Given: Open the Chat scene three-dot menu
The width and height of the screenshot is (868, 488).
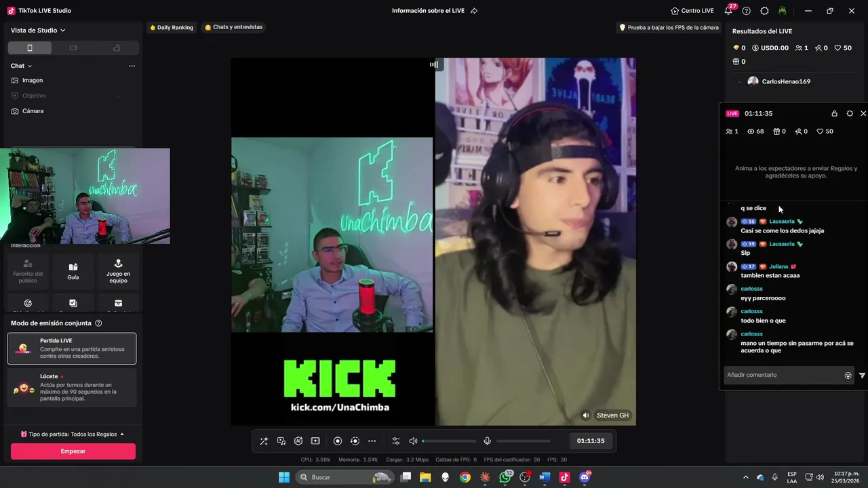Looking at the screenshot, I should (132, 66).
